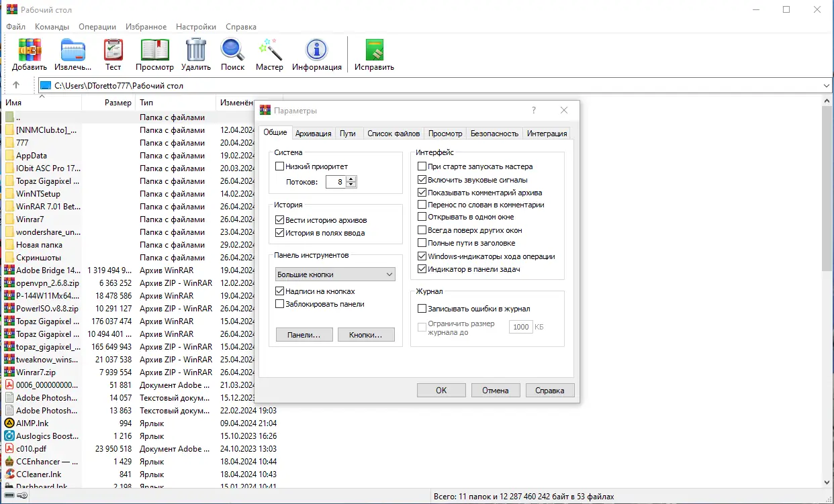The image size is (834, 504).
Task: Click the AIMP.lnk file icon
Action: click(9, 423)
